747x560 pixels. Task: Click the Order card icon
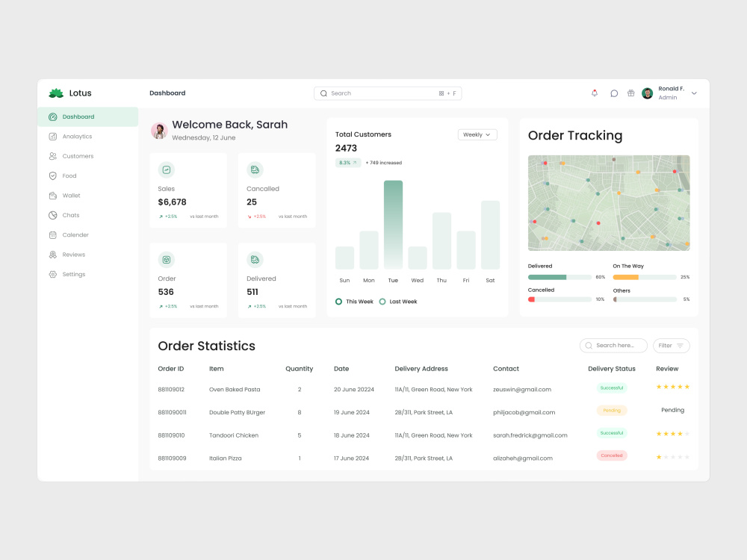[x=167, y=260]
